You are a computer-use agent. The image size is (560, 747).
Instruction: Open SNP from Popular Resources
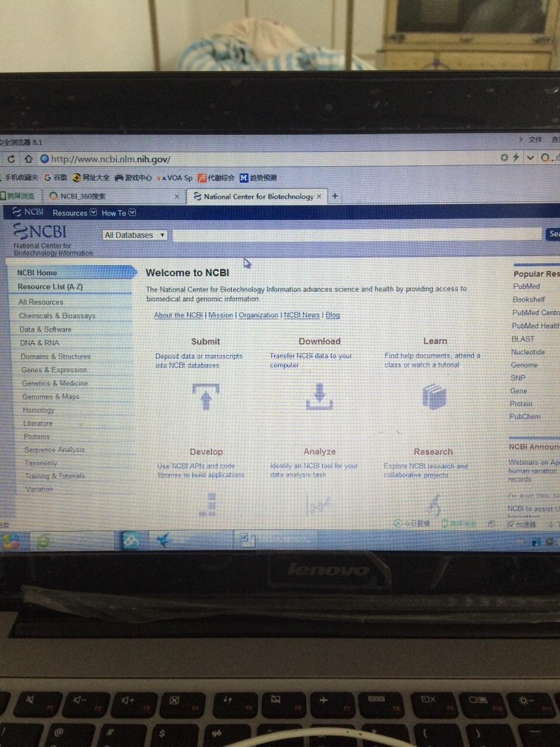click(517, 378)
